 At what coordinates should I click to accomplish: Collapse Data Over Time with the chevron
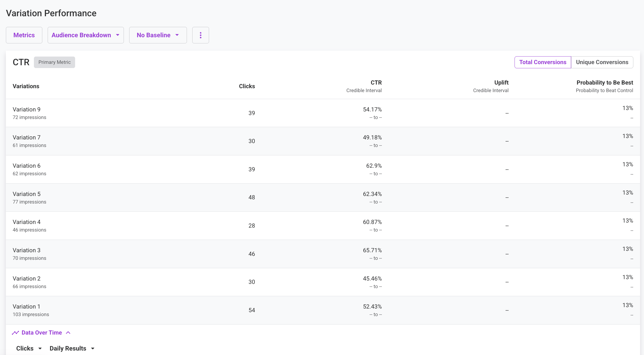click(68, 333)
